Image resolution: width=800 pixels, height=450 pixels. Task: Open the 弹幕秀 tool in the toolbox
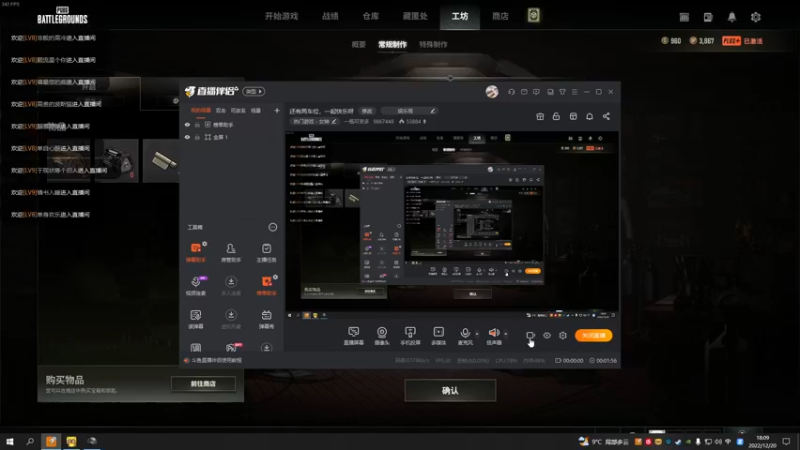(266, 319)
